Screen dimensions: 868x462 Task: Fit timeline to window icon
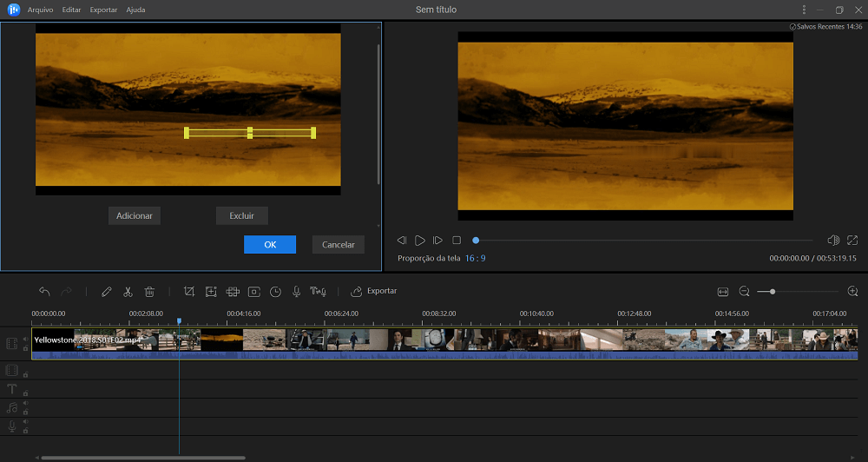tap(722, 292)
